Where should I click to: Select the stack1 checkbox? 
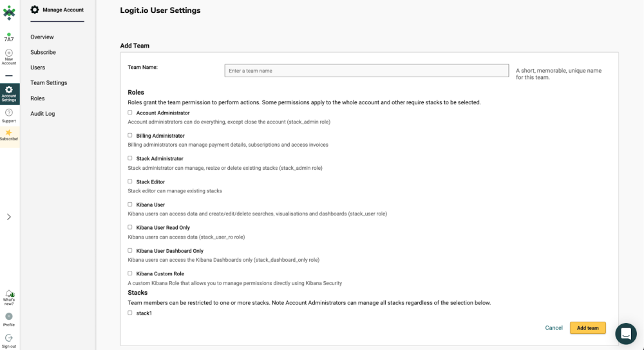tap(130, 313)
